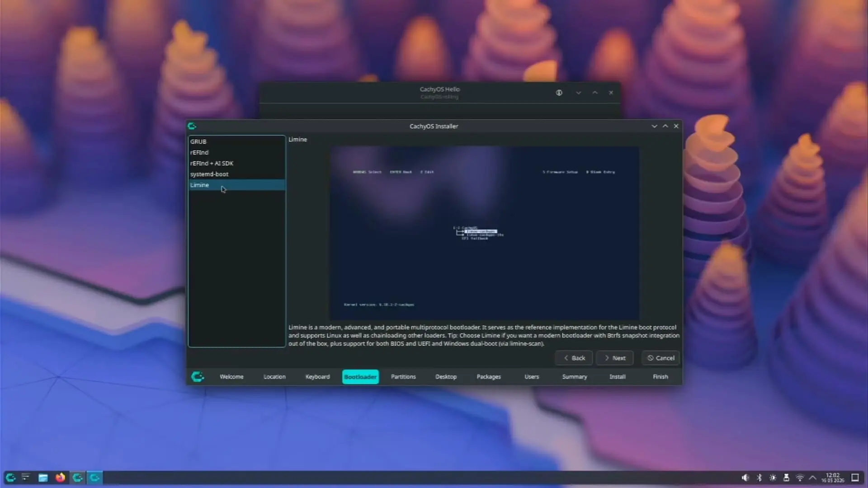Choose the rEFInd + AI SDK entry
The width and height of the screenshot is (868, 488).
pos(236,163)
